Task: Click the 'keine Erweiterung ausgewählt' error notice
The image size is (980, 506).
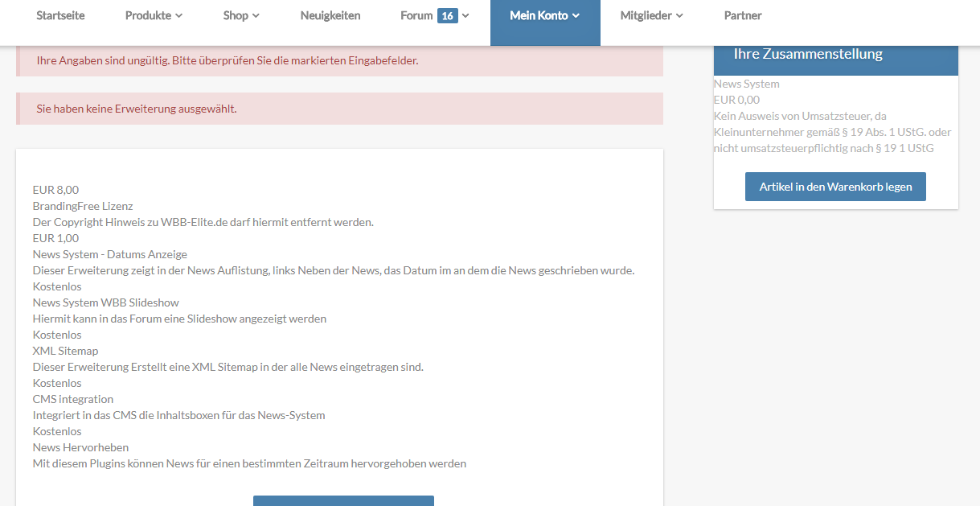Action: point(137,109)
